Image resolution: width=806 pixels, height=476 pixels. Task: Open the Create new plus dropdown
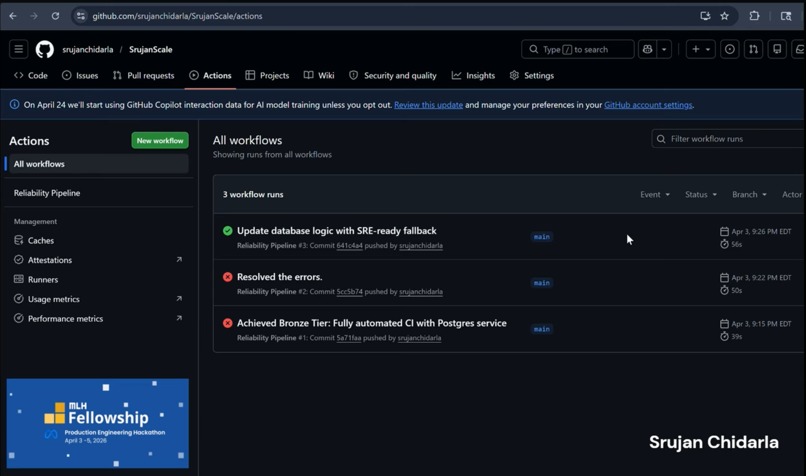point(701,49)
